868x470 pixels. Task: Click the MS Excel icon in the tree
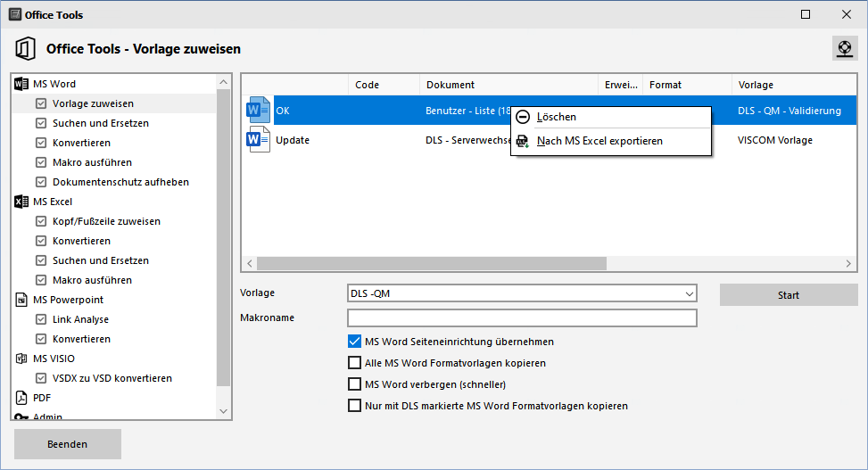(21, 202)
